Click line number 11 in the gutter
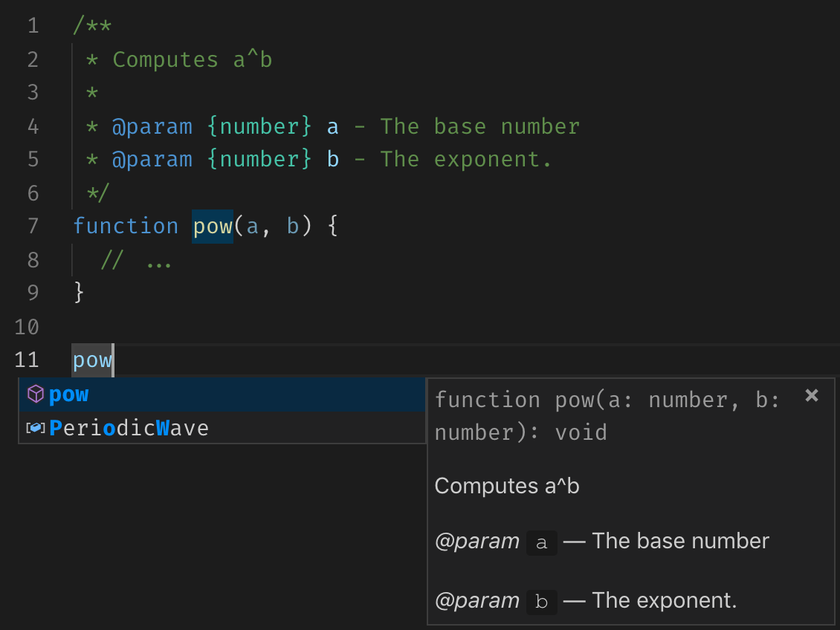This screenshot has width=840, height=630. tap(27, 360)
